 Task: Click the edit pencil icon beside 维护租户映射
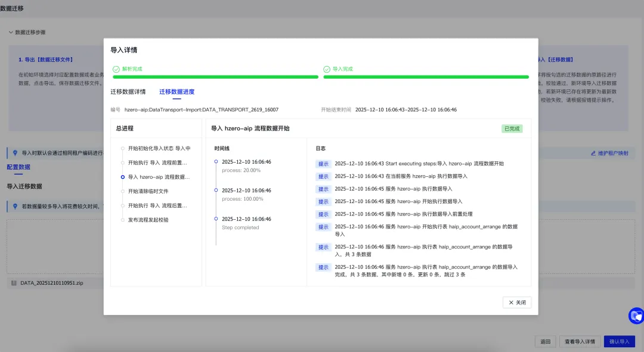tap(593, 153)
